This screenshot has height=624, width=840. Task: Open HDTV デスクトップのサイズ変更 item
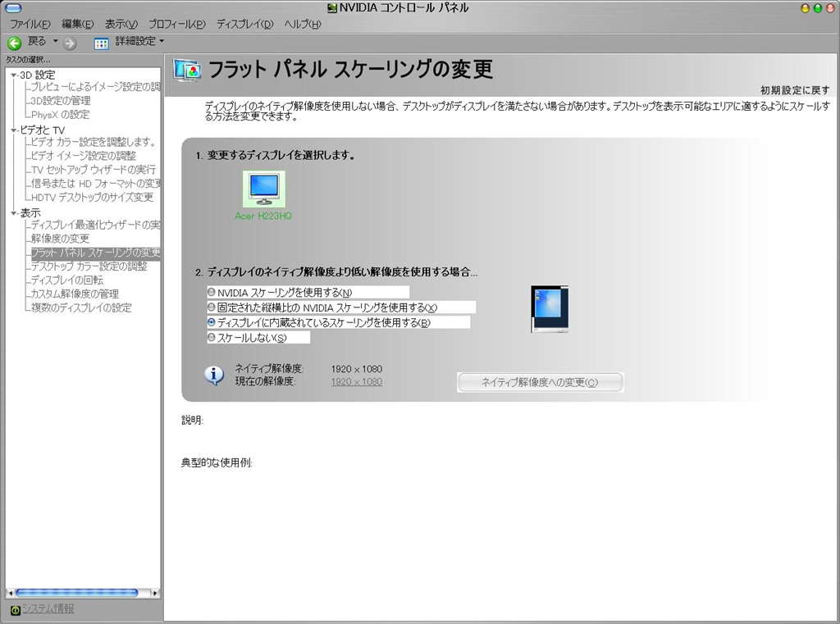92,197
